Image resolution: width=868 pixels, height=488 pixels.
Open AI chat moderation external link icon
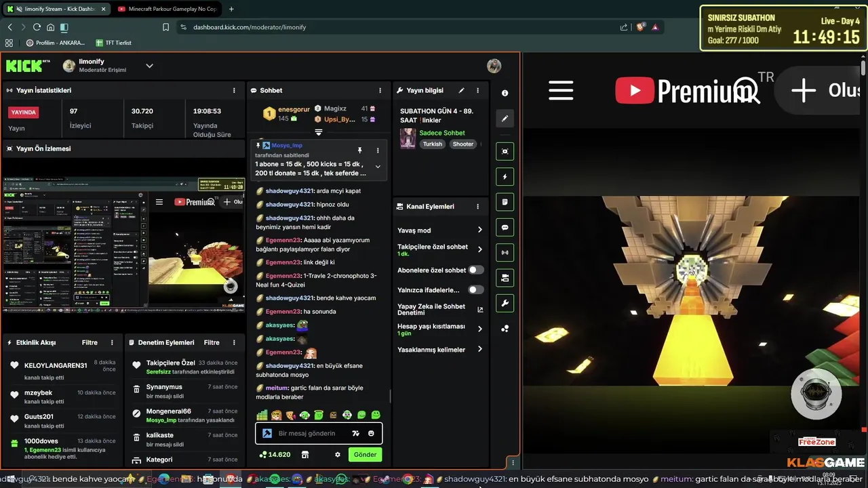coord(480,310)
